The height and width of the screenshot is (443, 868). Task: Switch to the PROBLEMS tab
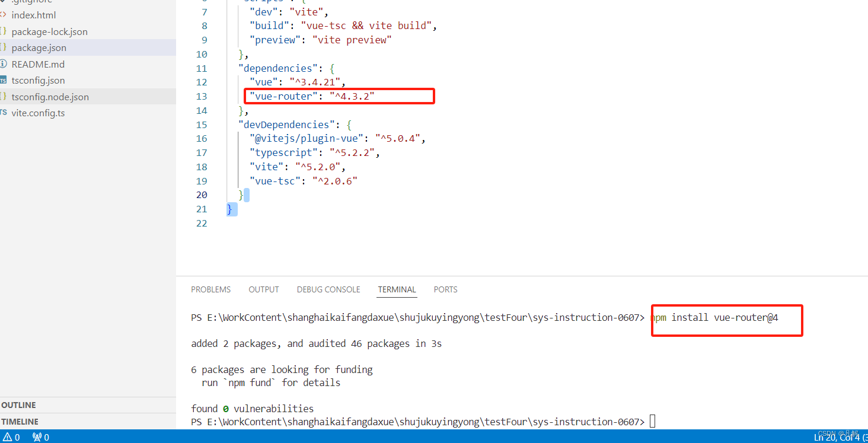210,289
